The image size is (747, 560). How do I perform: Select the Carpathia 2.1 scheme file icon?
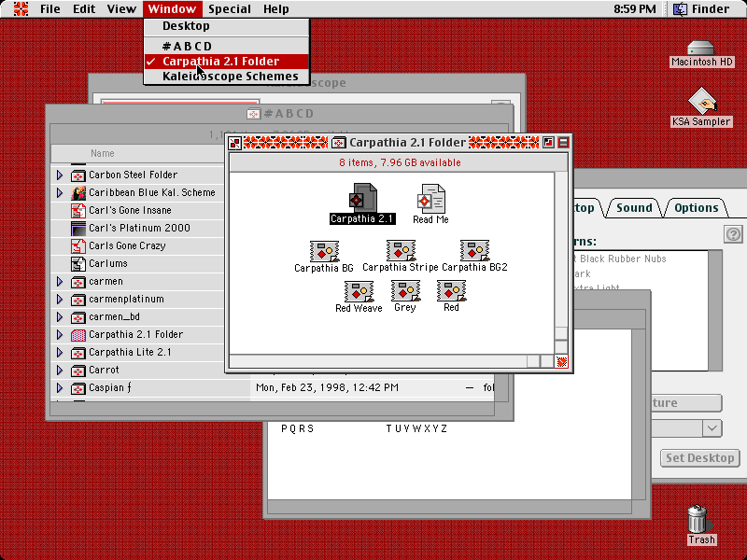363,198
